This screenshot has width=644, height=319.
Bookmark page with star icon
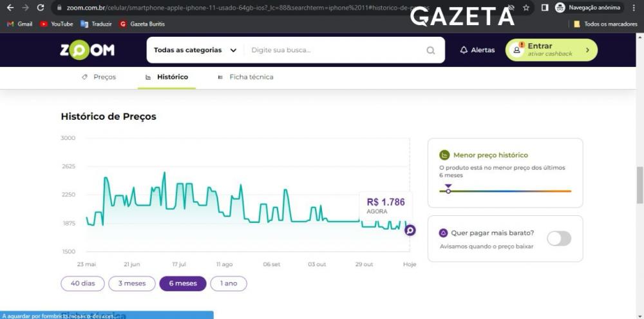(x=526, y=7)
